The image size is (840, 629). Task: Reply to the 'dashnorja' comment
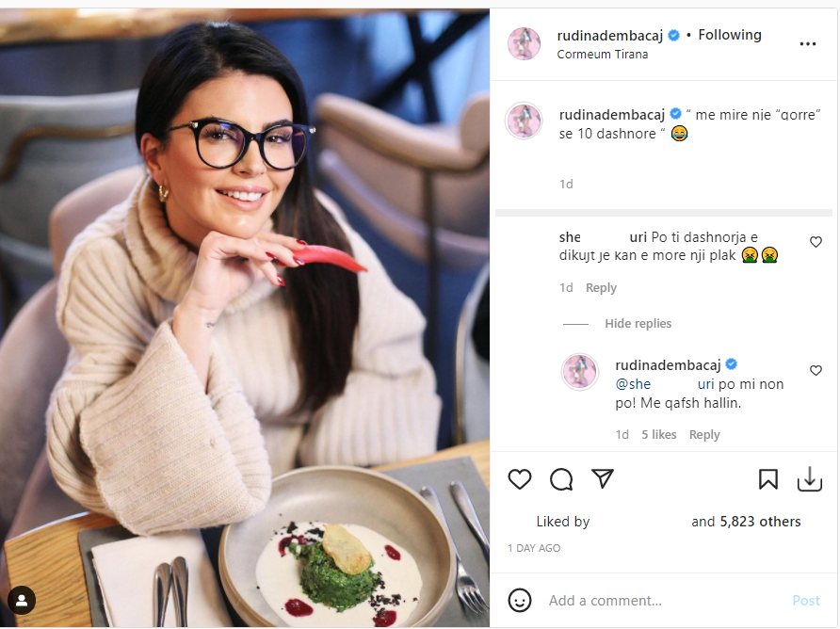click(601, 288)
